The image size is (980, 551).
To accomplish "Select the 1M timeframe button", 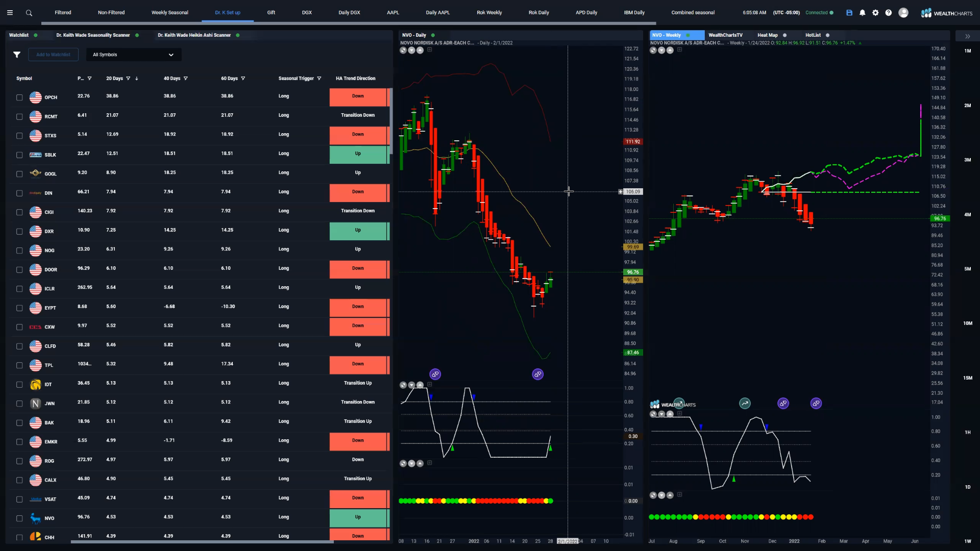I will click(x=968, y=51).
